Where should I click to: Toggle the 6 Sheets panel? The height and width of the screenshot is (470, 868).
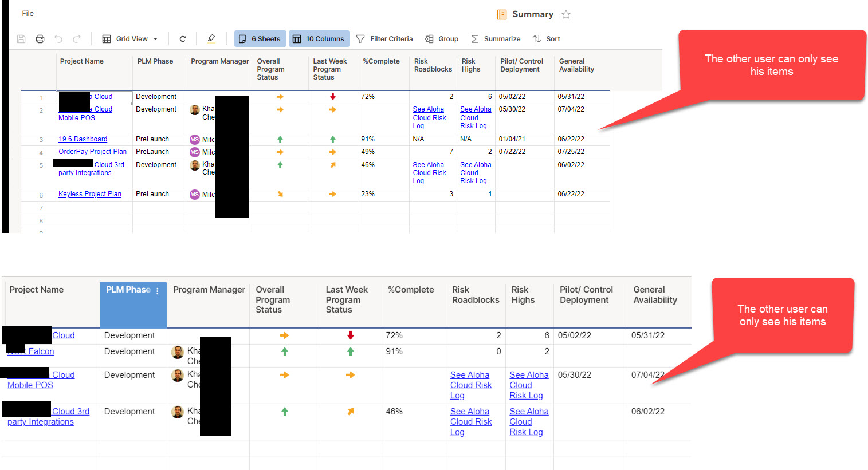(260, 38)
